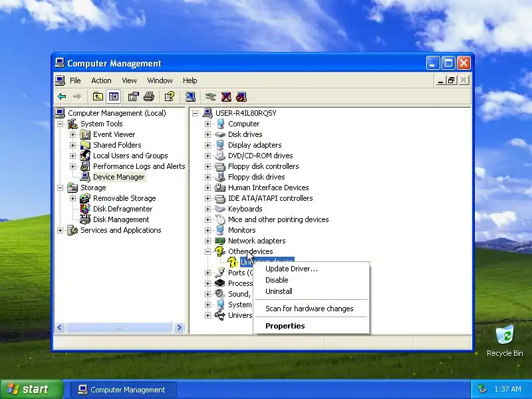Click the Mice and other pointing devices icon
Image resolution: width=532 pixels, height=399 pixels.
point(220,219)
